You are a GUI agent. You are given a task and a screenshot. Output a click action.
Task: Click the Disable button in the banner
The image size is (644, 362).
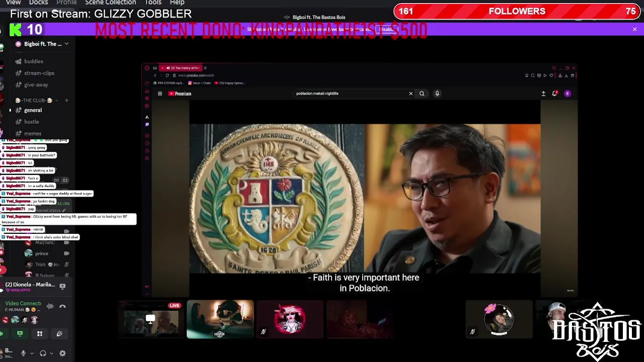point(387,29)
